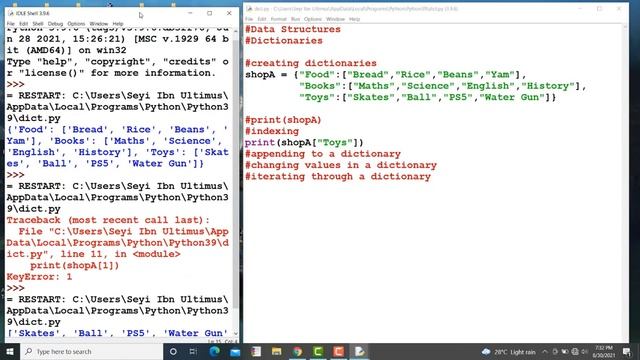Minimize the IDLE Shell window
This screenshot has height=360, width=640.
tap(190, 13)
